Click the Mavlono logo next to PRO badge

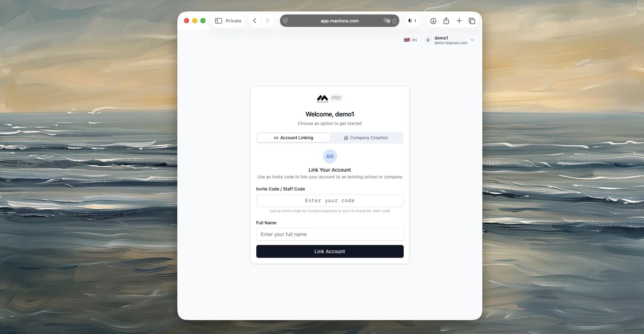[323, 98]
